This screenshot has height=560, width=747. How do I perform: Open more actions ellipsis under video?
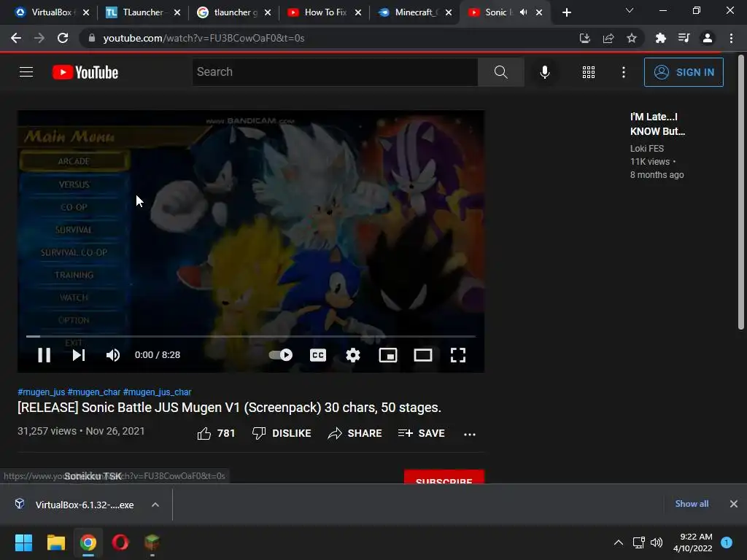coord(470,434)
